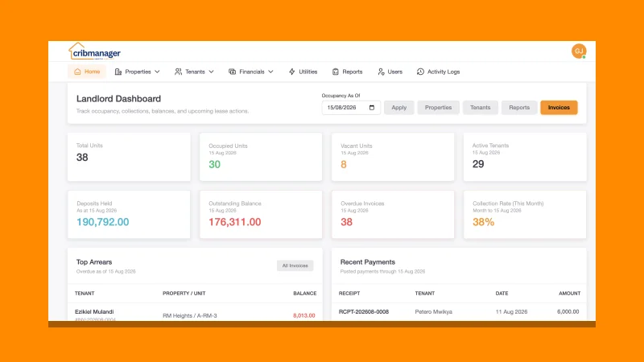Open the Users menu item
Screen dimensions: 644x362
click(390, 72)
